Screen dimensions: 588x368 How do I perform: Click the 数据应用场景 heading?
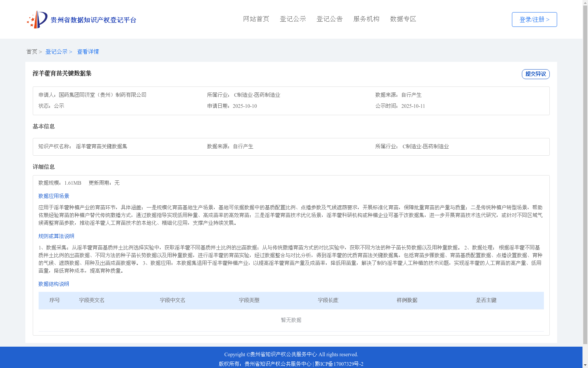54,196
